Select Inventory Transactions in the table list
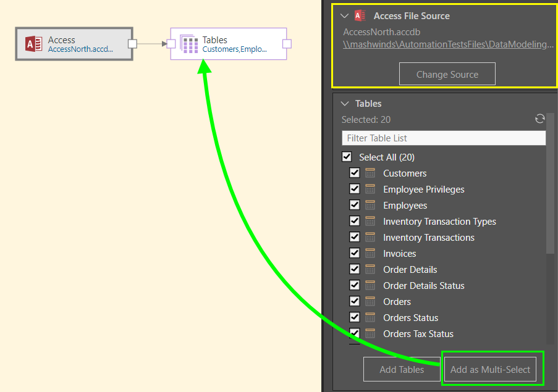This screenshot has width=558, height=392. 428,238
